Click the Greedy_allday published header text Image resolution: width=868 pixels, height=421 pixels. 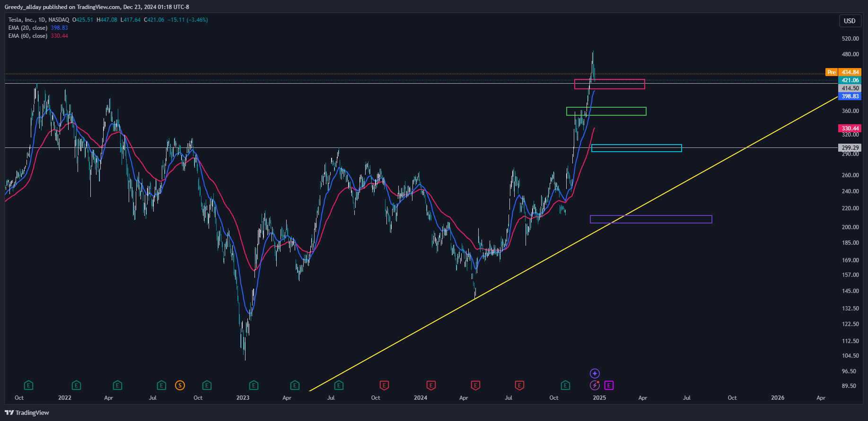pyautogui.click(x=96, y=7)
